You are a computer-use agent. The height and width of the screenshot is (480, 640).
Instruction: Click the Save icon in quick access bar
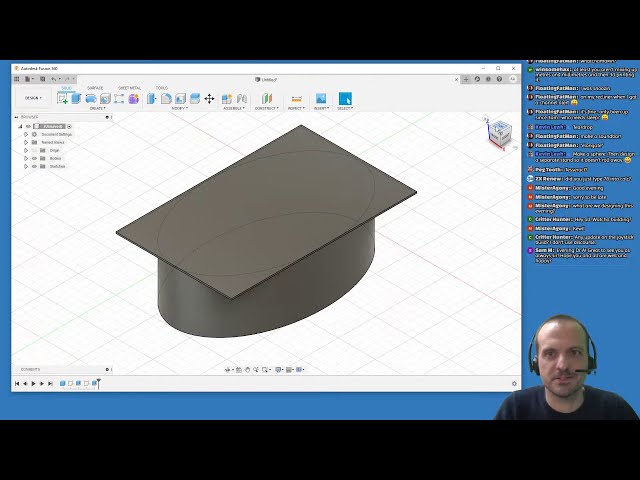[42, 79]
